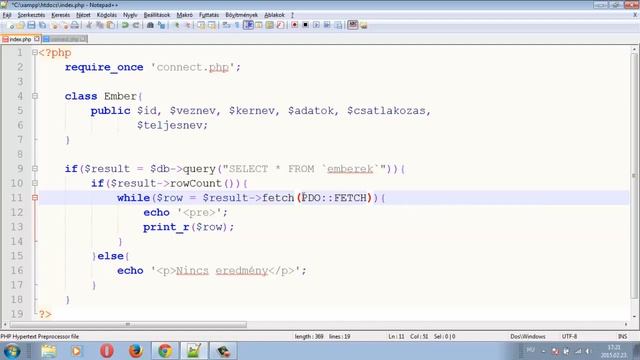Viewport: 640px width, 360px height.
Task: Click the Save Recorded Macro icon
Action: tap(338, 25)
